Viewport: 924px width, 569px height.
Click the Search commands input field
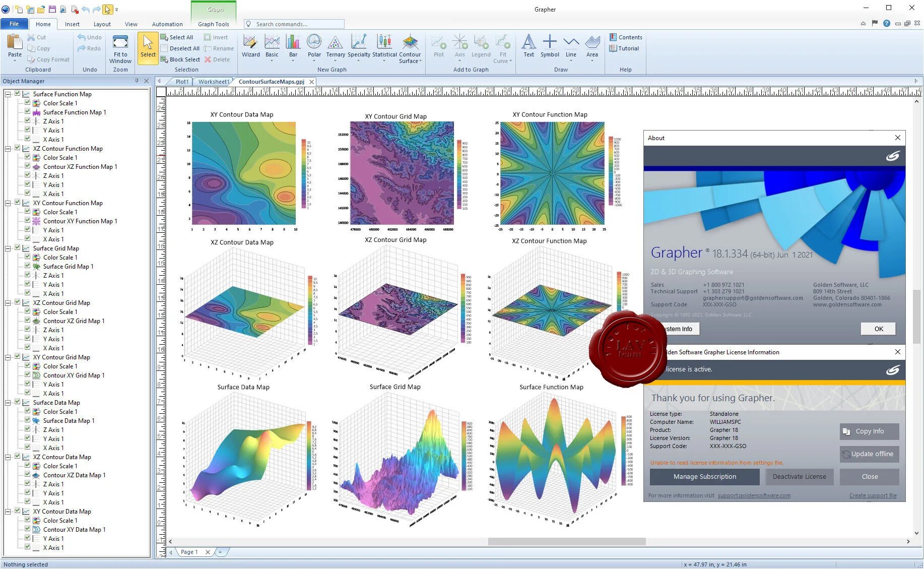[294, 24]
